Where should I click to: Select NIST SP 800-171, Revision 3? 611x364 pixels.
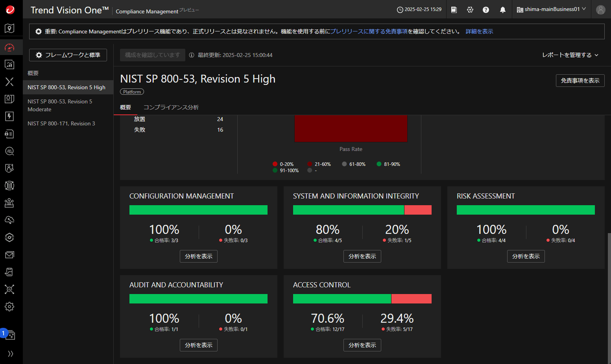click(68, 123)
